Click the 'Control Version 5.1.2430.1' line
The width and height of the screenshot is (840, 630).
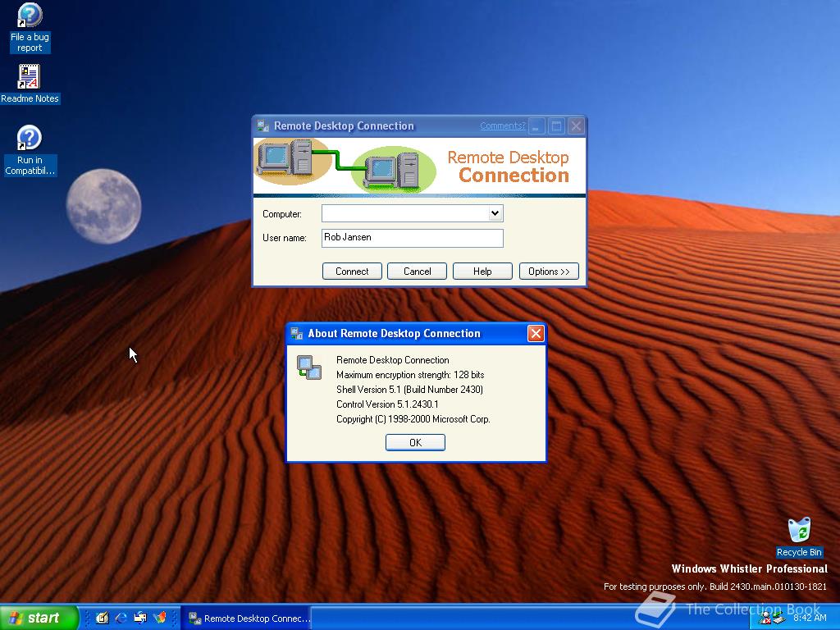click(x=387, y=404)
